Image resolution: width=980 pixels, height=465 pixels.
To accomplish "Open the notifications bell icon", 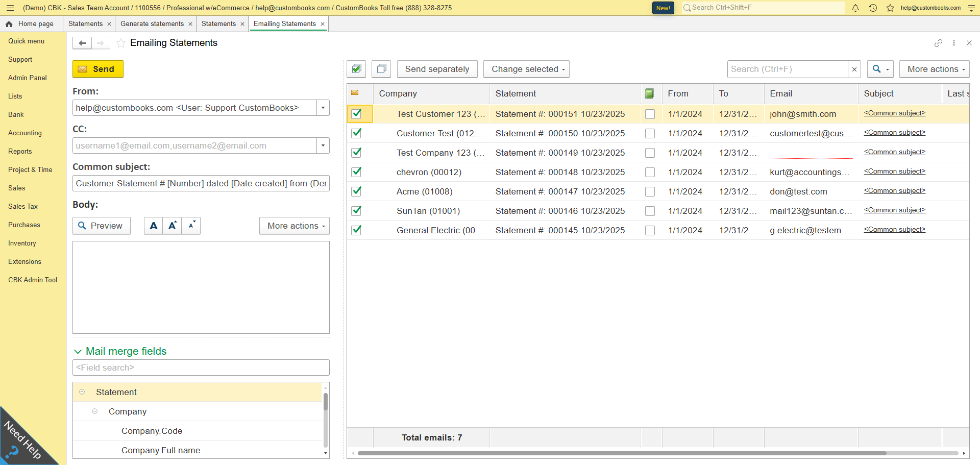I will point(855,8).
